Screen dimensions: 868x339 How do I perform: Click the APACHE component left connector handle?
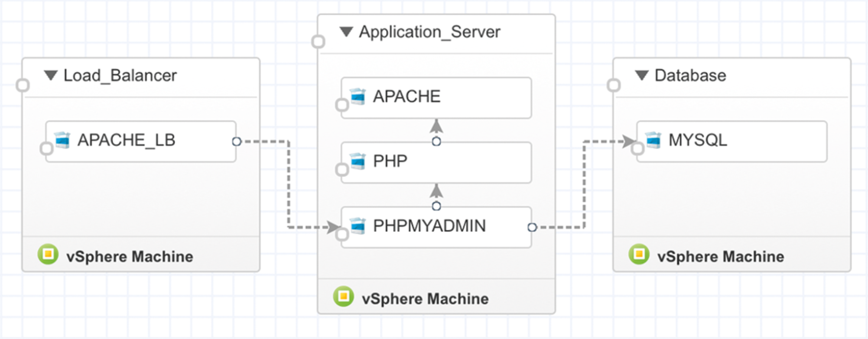[x=342, y=105]
